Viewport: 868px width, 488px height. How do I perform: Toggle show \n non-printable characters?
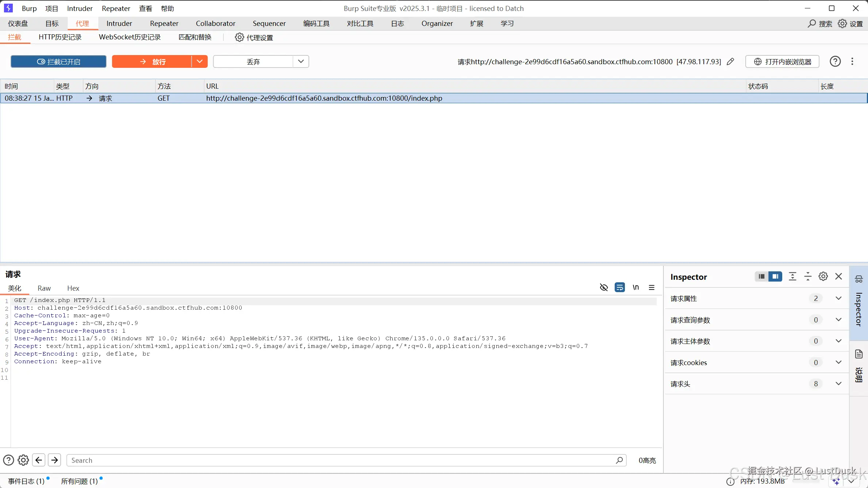point(636,288)
